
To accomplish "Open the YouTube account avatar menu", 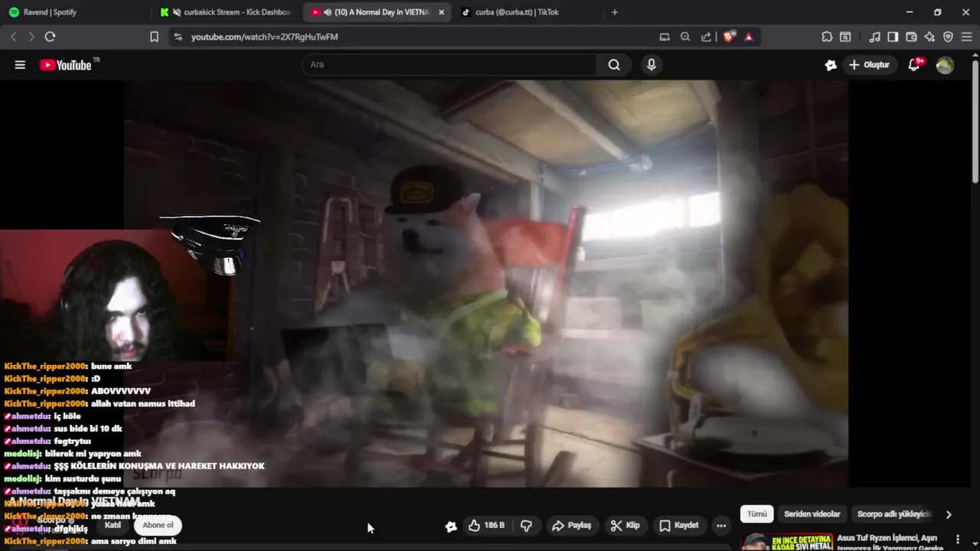I will click(945, 65).
